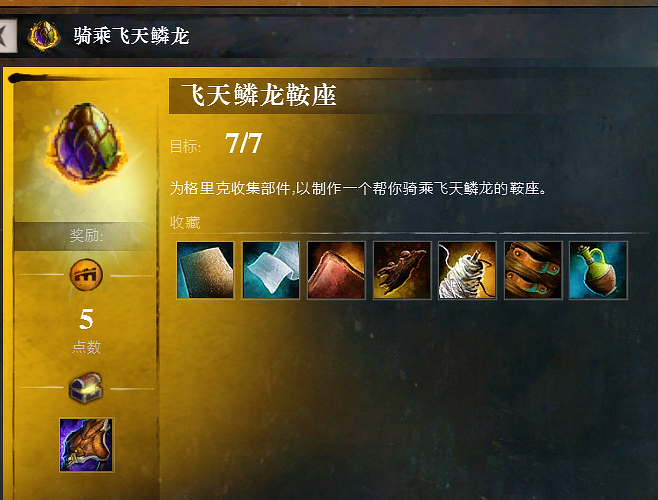The width and height of the screenshot is (658, 500).
Task: Click the orange achievement points arch icon
Action: pos(86,275)
